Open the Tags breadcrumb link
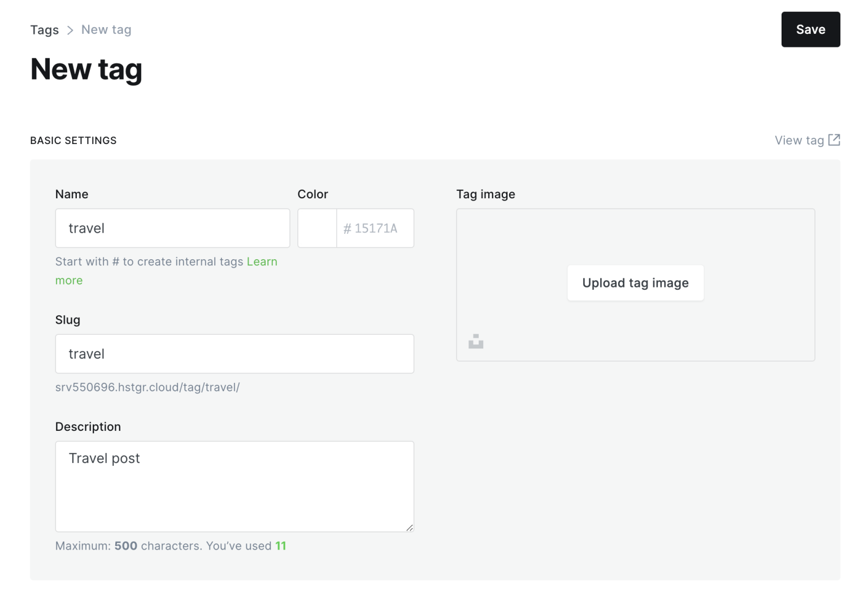The width and height of the screenshot is (868, 602). [44, 29]
